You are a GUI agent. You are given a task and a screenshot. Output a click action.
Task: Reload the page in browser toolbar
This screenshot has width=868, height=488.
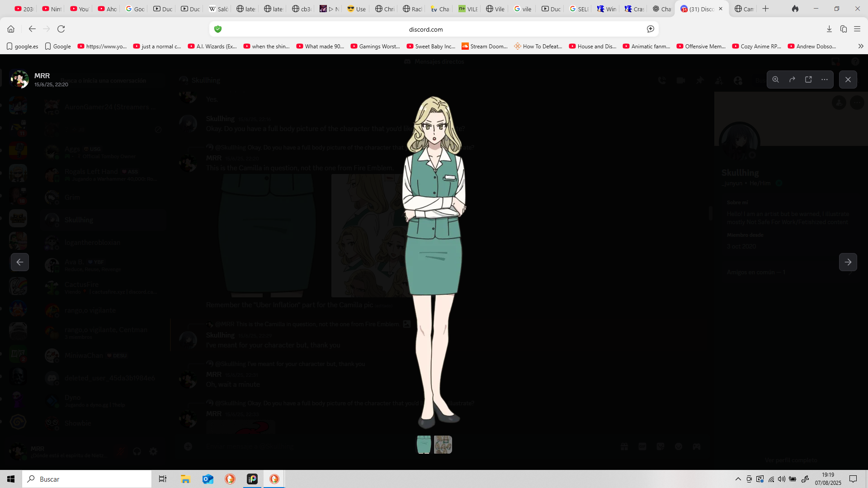pos(61,29)
